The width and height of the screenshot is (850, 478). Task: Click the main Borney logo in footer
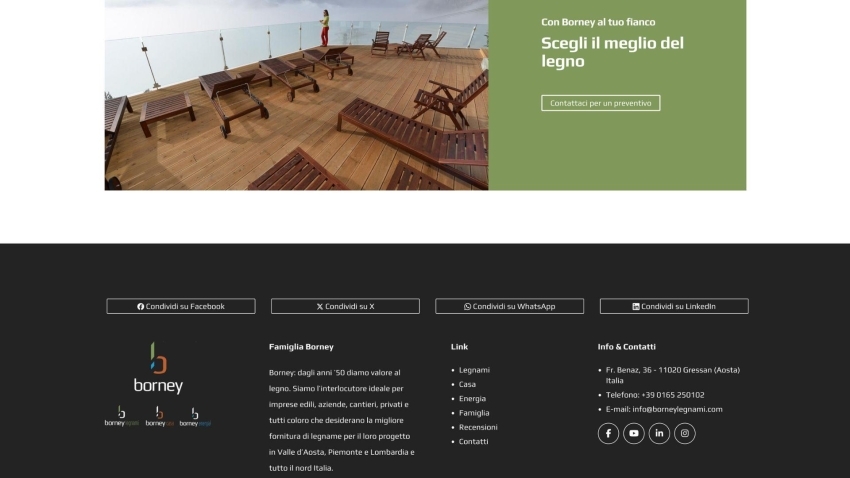[x=158, y=368]
